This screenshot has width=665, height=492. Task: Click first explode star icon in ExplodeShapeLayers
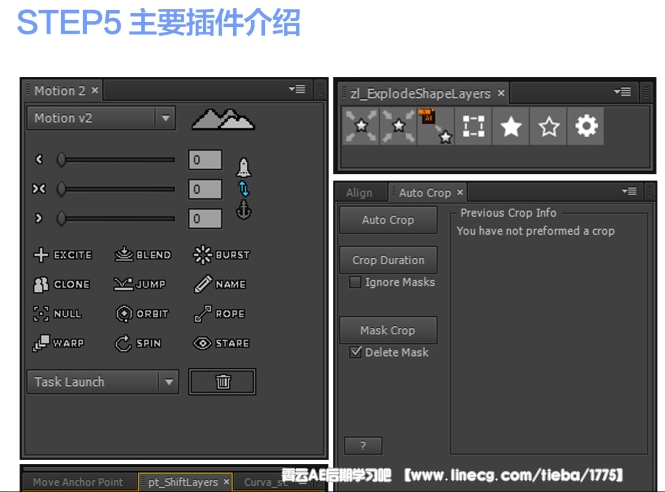[x=360, y=126]
